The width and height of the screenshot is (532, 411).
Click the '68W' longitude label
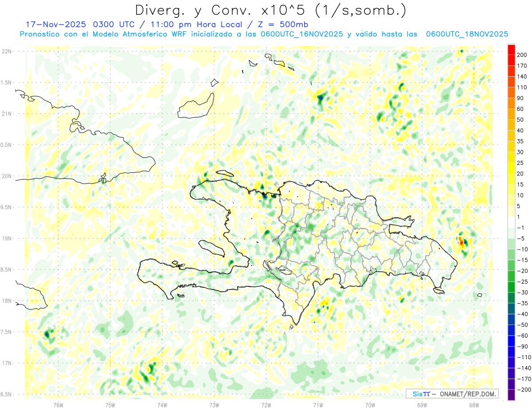click(x=474, y=405)
